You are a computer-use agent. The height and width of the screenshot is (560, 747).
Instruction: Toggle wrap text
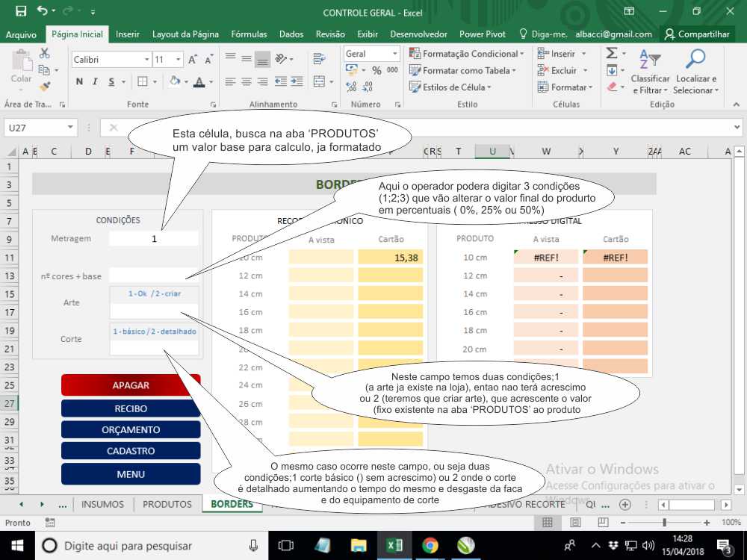click(319, 58)
